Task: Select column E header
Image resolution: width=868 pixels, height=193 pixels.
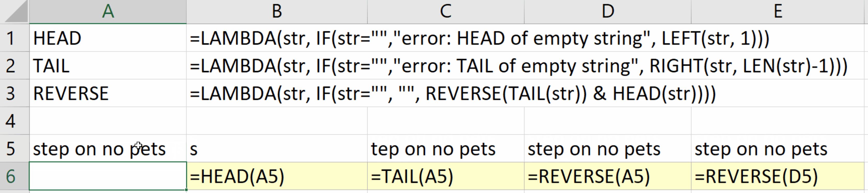Action: (x=778, y=12)
